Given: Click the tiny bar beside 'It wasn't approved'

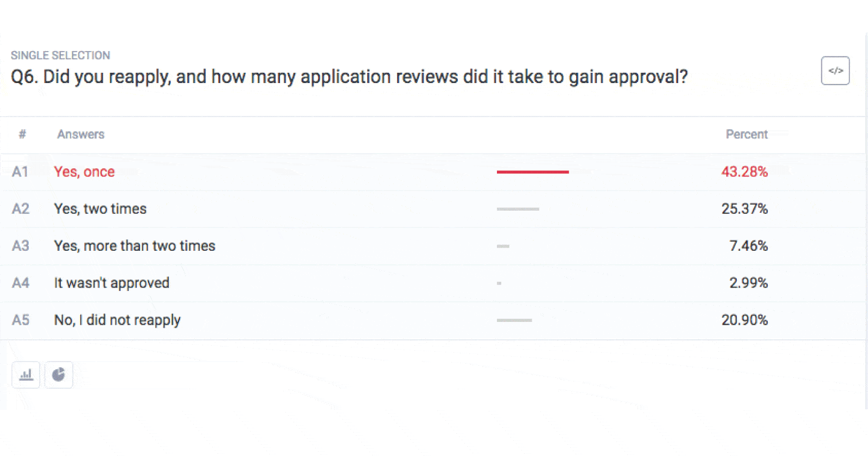Looking at the screenshot, I should (500, 283).
